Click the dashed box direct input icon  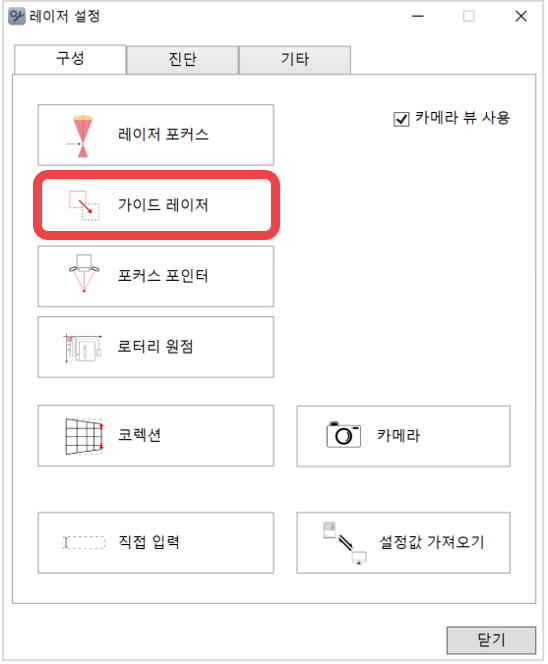point(84,542)
